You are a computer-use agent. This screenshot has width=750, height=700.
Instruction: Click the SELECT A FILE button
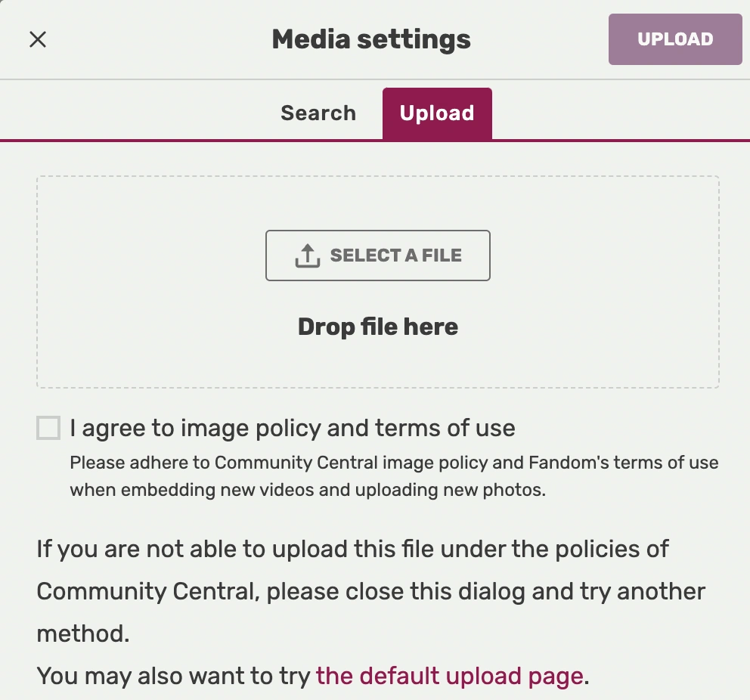click(x=378, y=256)
